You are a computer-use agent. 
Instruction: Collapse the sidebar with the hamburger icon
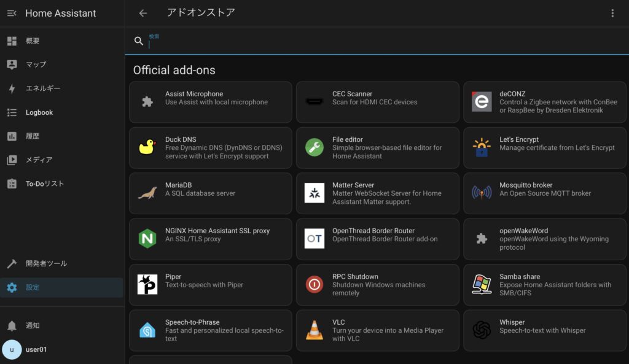point(12,14)
